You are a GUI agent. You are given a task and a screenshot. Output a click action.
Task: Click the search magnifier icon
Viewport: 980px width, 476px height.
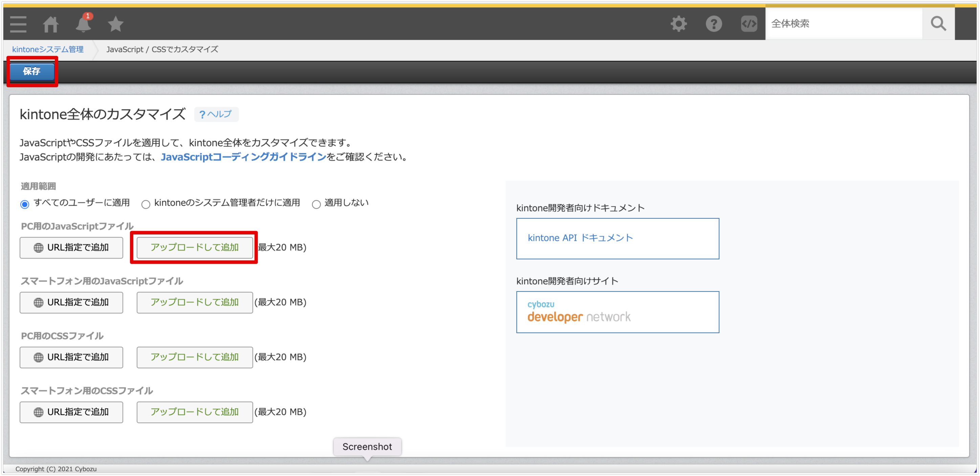coord(938,24)
